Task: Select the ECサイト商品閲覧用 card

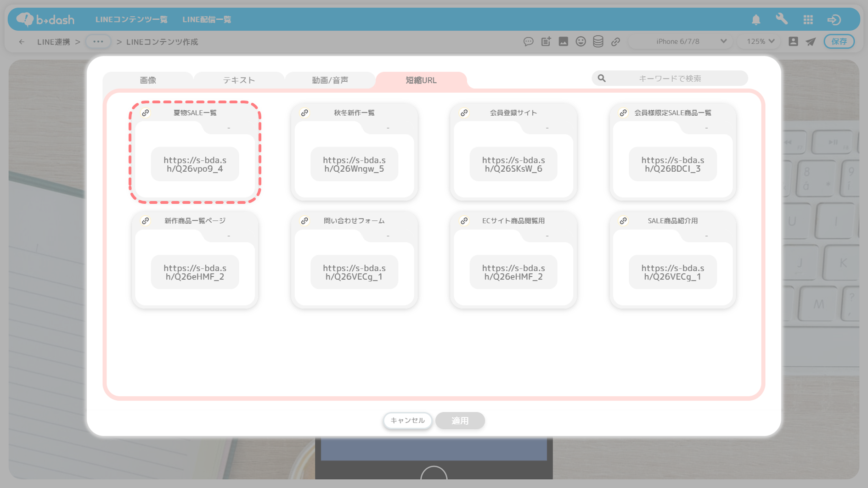Action: (513, 260)
